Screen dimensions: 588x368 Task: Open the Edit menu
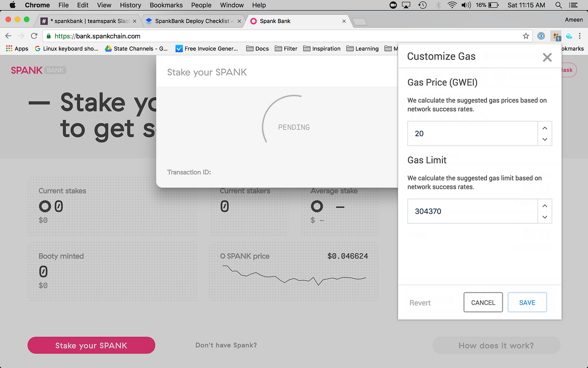83,5
